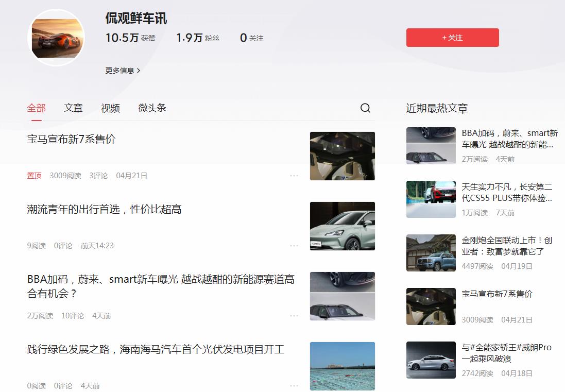Click sidebar thumbnail of red 长安CS55 PLUS
565x392 pixels.
pyautogui.click(x=431, y=199)
